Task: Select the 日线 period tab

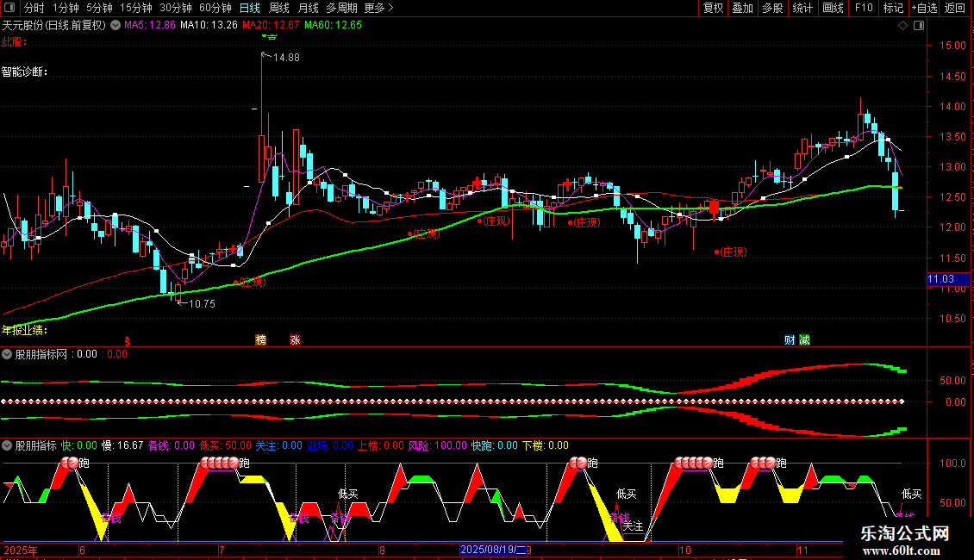Action: 250,8
